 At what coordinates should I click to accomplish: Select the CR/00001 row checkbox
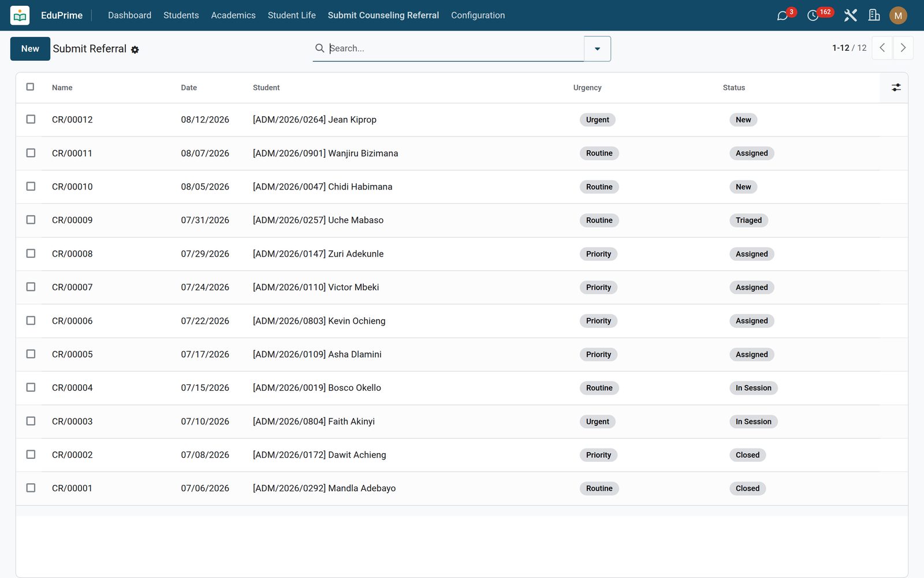point(31,488)
